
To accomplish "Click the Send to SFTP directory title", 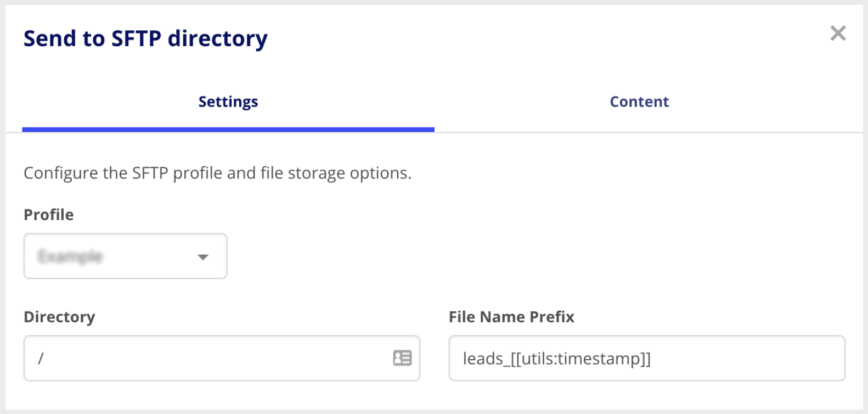I will coord(145,38).
